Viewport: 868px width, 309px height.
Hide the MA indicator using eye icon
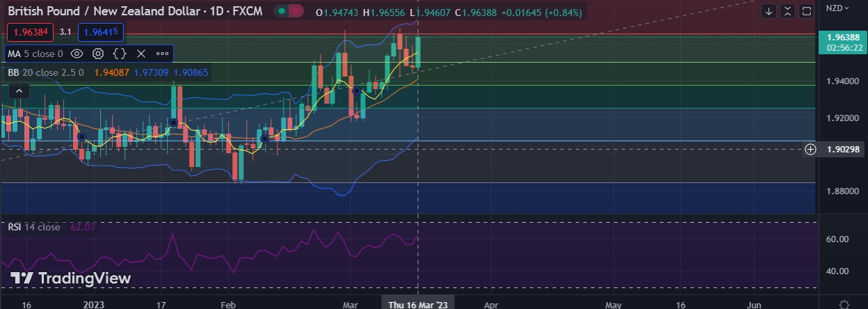pyautogui.click(x=77, y=54)
